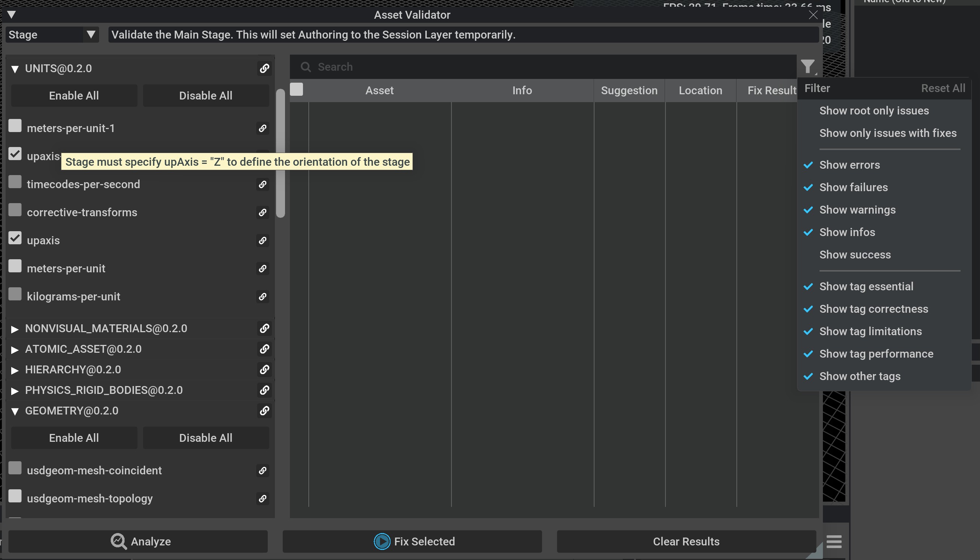Open the filter funnel icon
Viewport: 980px width, 560px height.
point(808,67)
